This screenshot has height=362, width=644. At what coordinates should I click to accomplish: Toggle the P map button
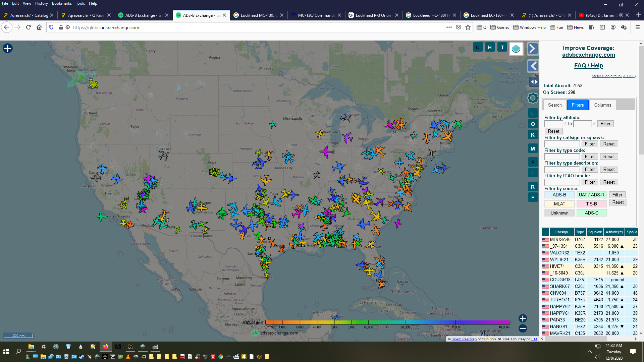pos(533,162)
